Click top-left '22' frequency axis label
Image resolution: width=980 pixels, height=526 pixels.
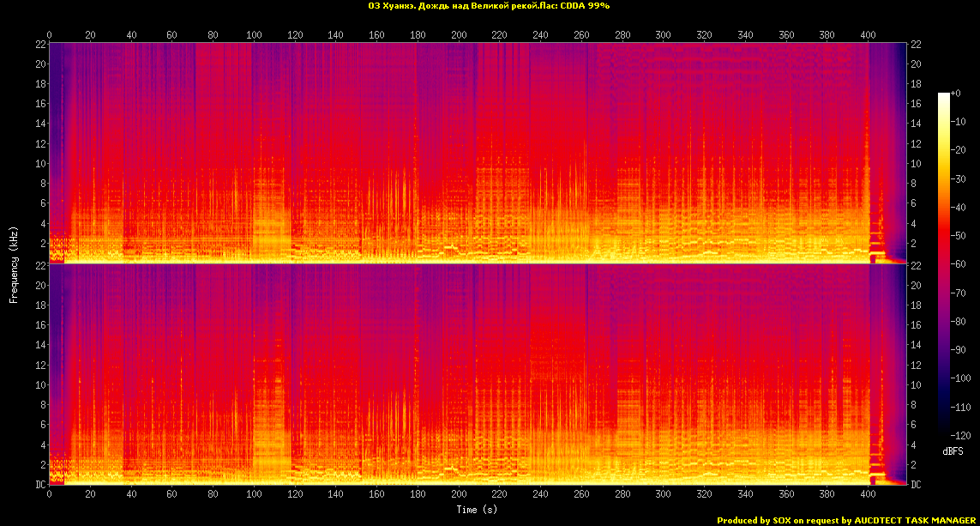pyautogui.click(x=40, y=44)
